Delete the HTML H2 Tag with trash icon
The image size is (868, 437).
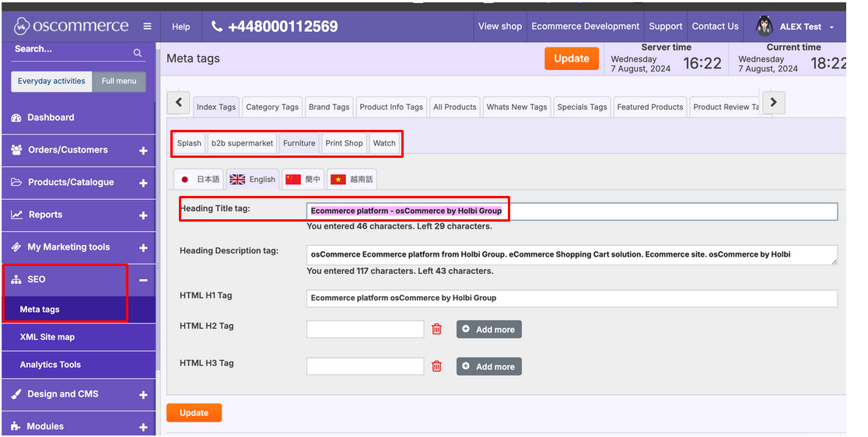pos(436,329)
